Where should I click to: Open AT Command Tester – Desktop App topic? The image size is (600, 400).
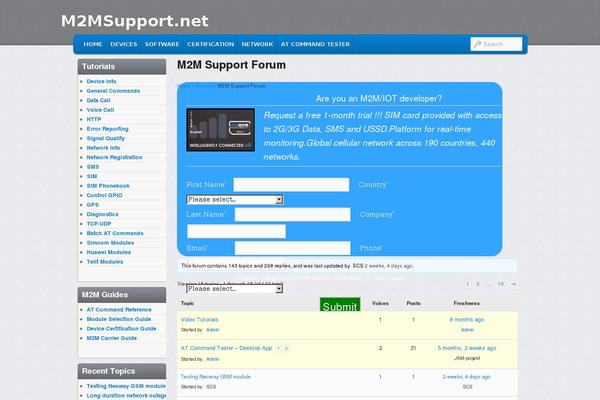coord(226,348)
